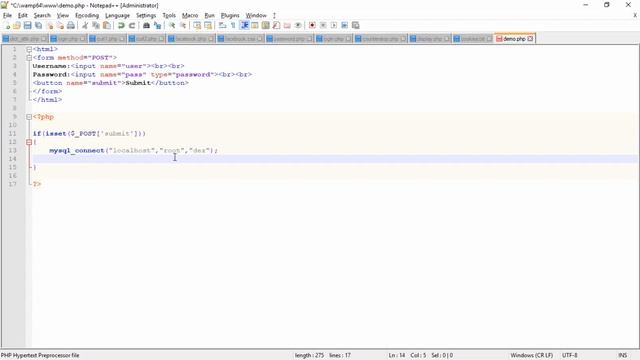Collapse the php block on line 9
640x360 pixels.
[29, 117]
